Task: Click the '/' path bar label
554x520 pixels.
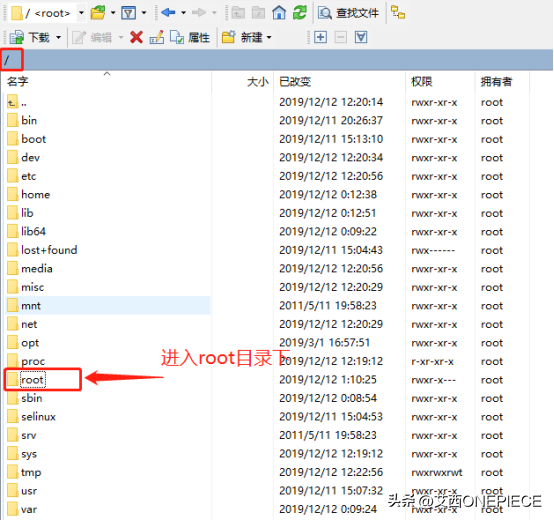Action: coord(6,60)
